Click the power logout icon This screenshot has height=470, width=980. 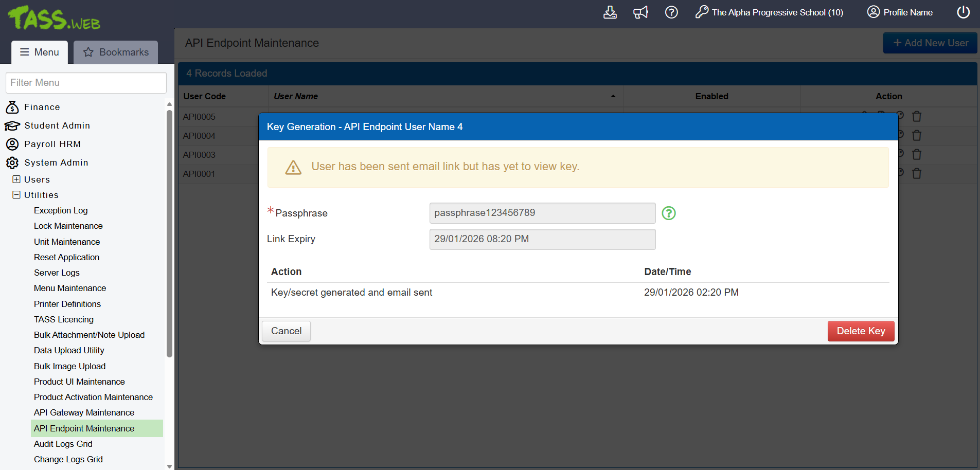pyautogui.click(x=963, y=12)
